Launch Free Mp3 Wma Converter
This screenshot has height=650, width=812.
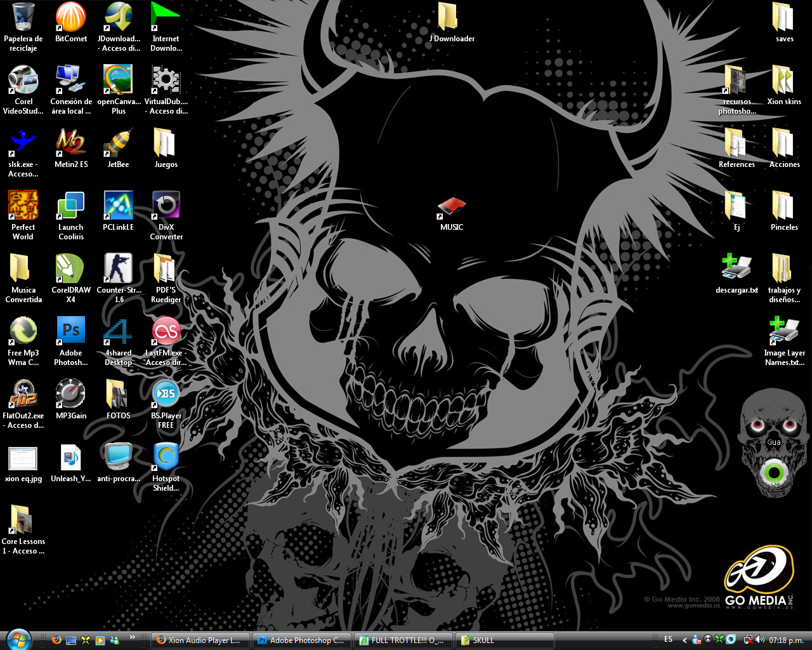(23, 331)
